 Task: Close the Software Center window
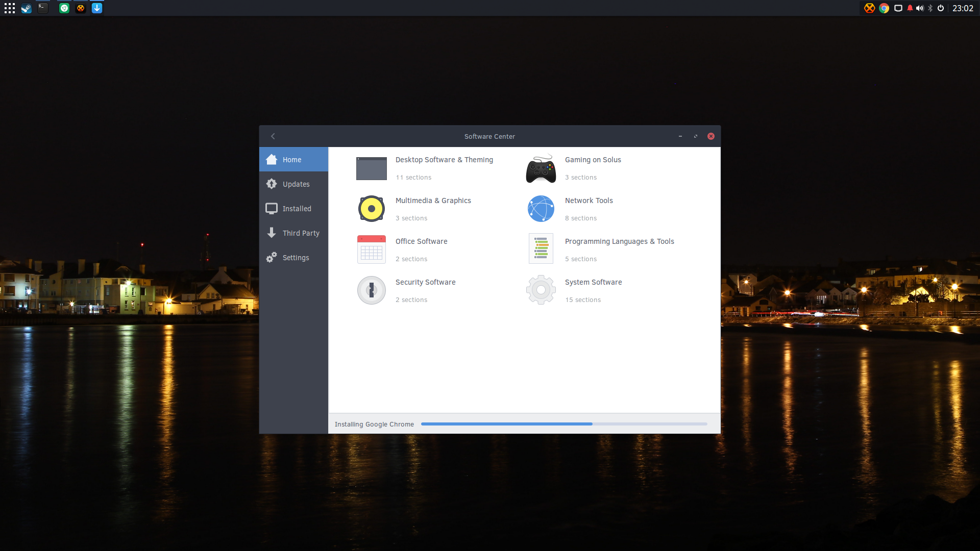[711, 136]
